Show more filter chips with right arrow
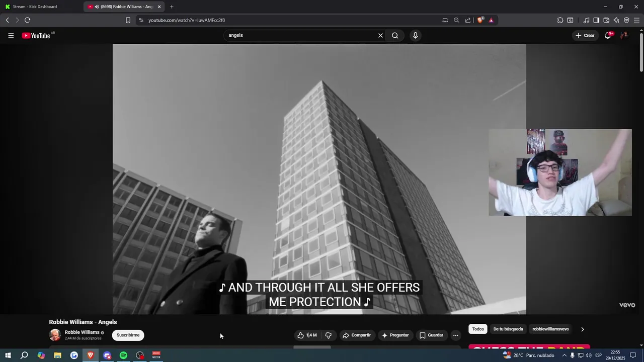644x362 pixels. [x=583, y=329]
